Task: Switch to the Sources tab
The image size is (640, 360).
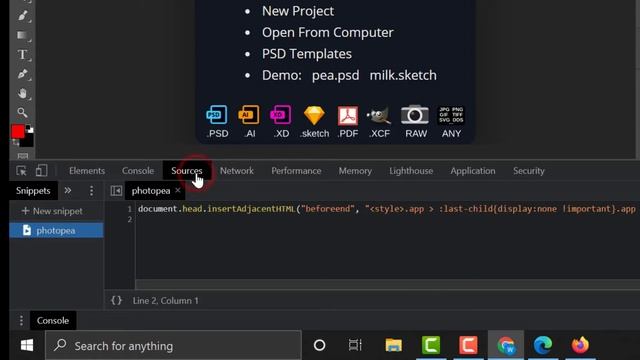Action: click(x=187, y=171)
